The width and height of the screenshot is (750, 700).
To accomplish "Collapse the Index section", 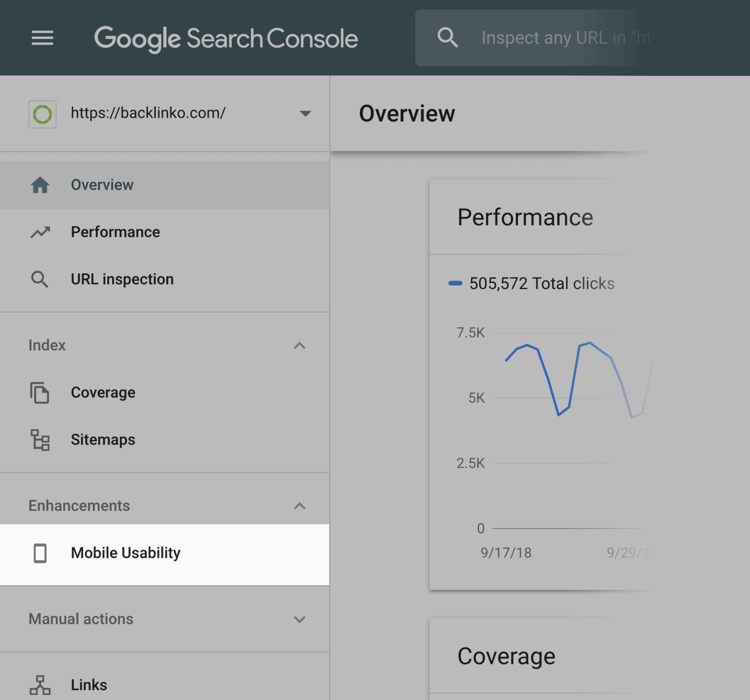I will point(299,346).
